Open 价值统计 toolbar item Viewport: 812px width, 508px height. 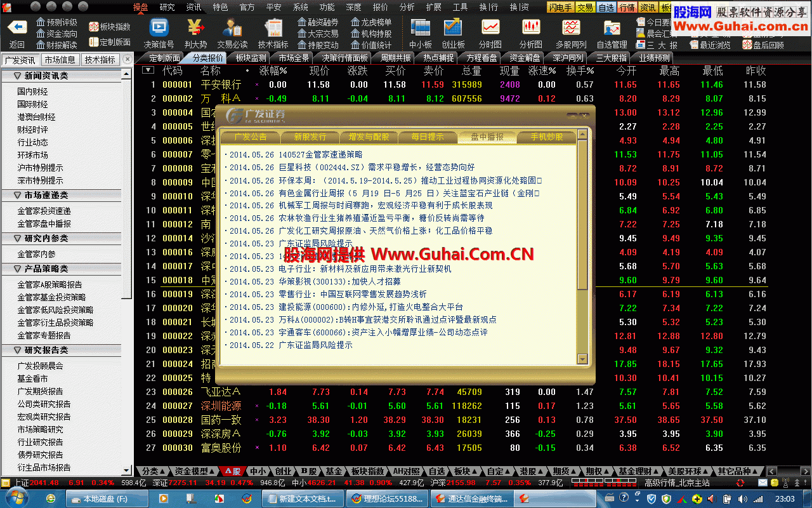tap(371, 45)
